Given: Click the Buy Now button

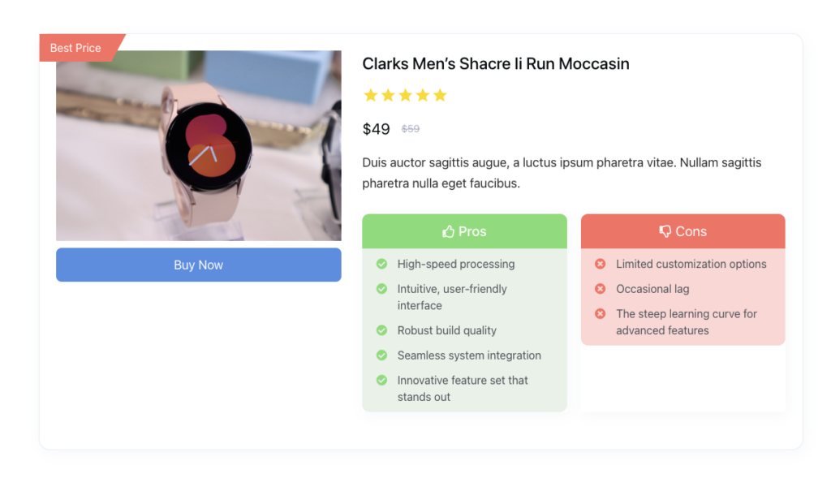Looking at the screenshot, I should (x=198, y=265).
